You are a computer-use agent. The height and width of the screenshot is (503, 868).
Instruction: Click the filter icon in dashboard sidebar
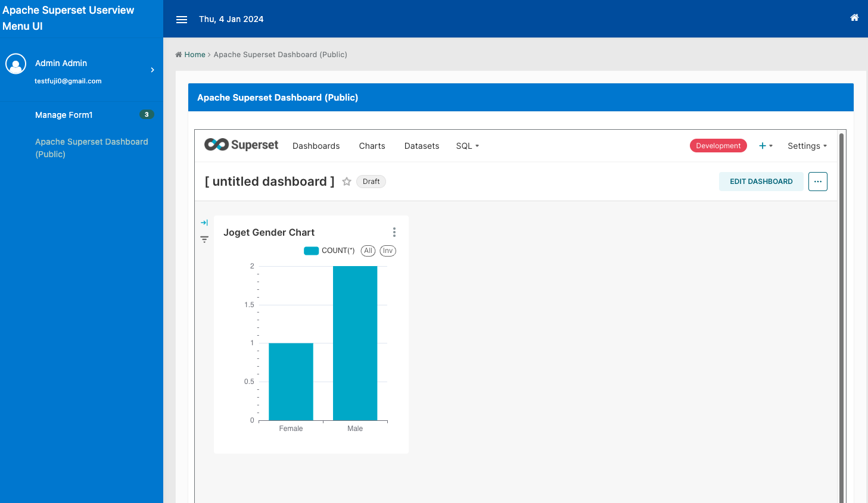coord(204,239)
